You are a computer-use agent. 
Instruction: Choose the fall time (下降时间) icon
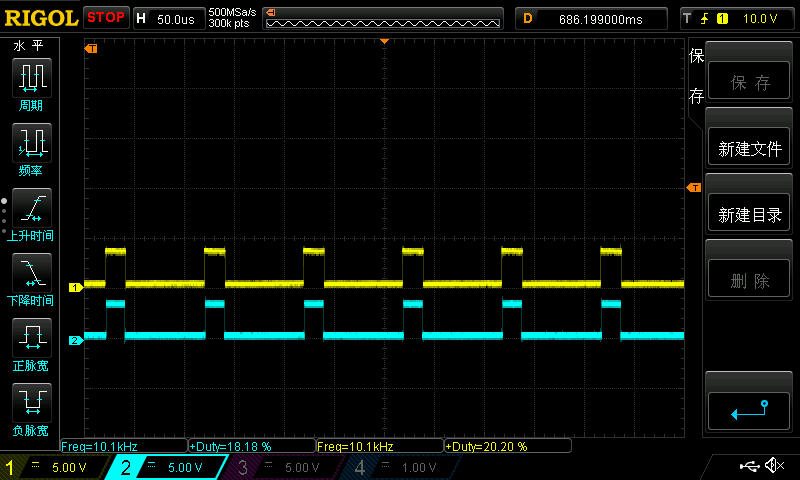point(30,273)
